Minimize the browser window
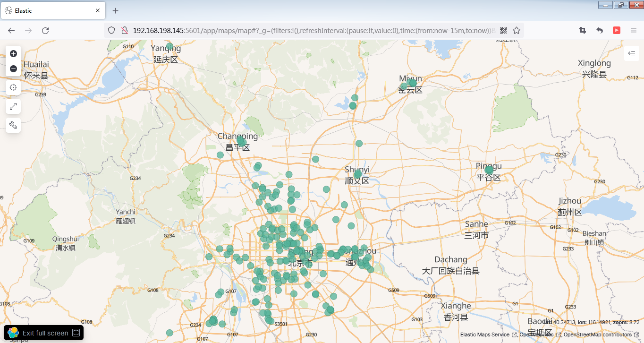The width and height of the screenshot is (644, 343). pos(605,5)
